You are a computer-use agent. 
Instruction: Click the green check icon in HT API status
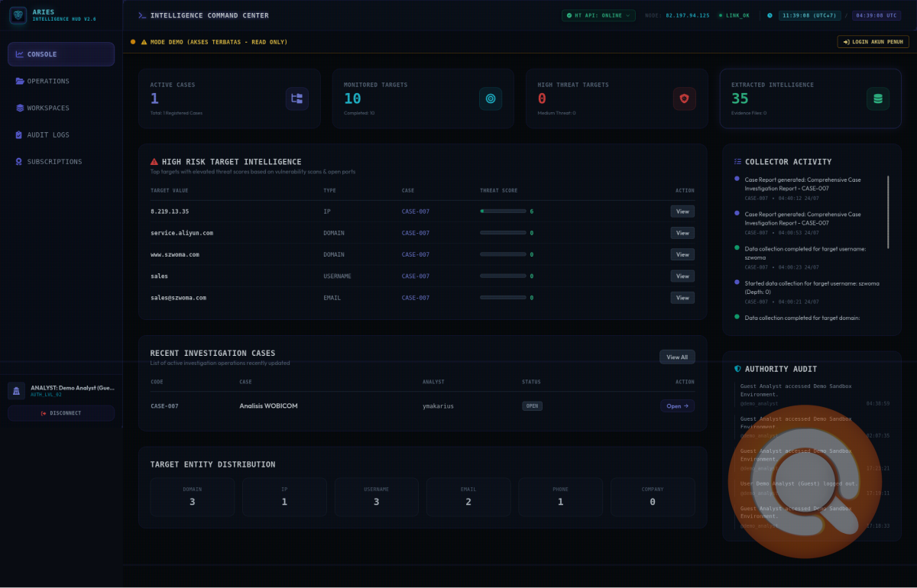569,15
